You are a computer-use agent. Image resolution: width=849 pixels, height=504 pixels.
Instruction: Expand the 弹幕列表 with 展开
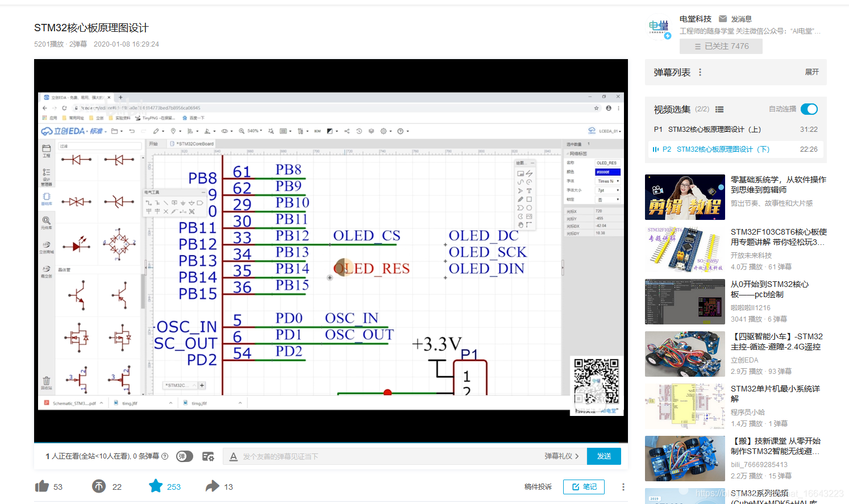point(812,72)
